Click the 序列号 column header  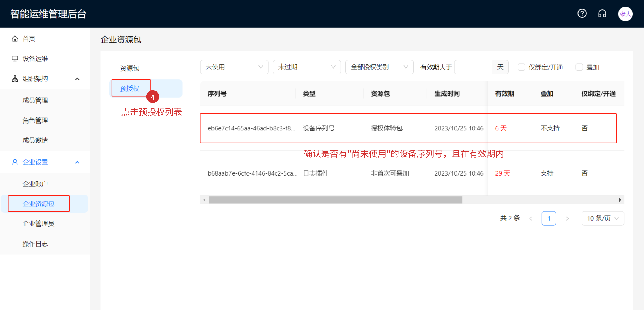tap(217, 94)
